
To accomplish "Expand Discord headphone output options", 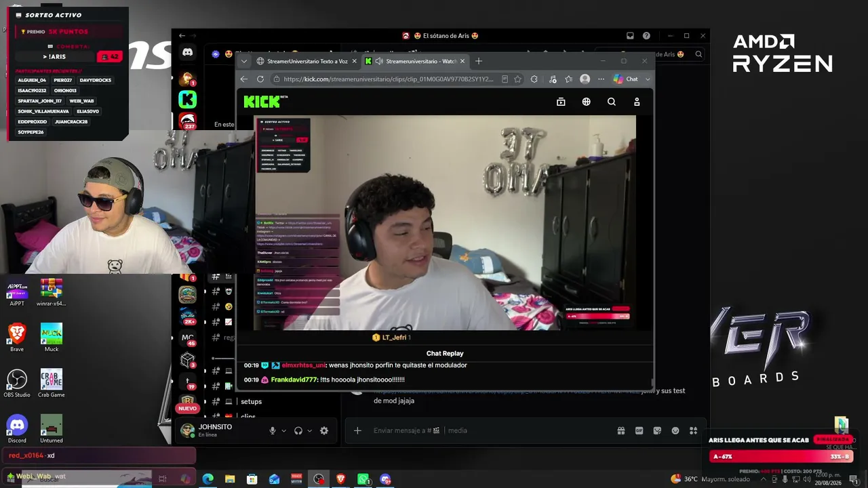I will point(310,430).
